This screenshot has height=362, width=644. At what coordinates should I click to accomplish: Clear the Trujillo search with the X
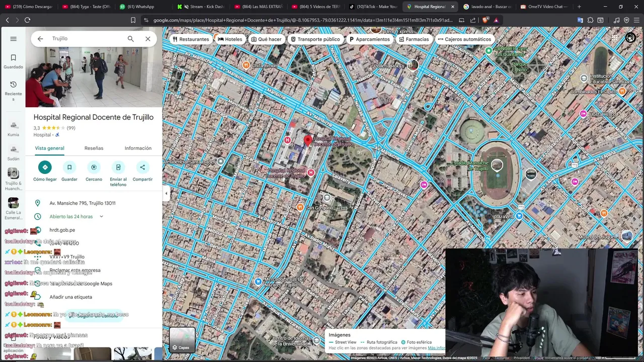point(148,39)
